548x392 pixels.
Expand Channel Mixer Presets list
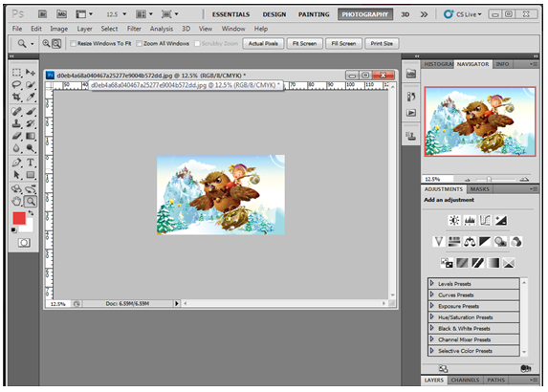pos(432,339)
